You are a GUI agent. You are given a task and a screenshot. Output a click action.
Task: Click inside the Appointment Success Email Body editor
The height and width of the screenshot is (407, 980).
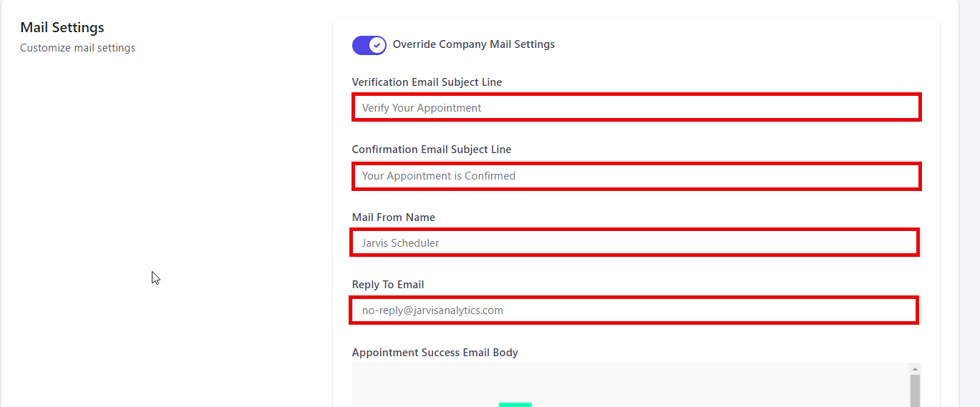631,385
